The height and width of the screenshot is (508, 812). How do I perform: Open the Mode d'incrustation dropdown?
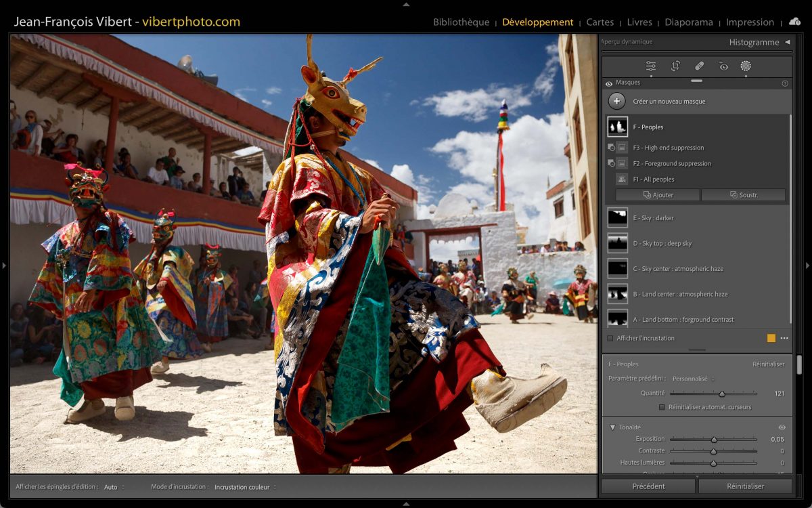pos(245,487)
